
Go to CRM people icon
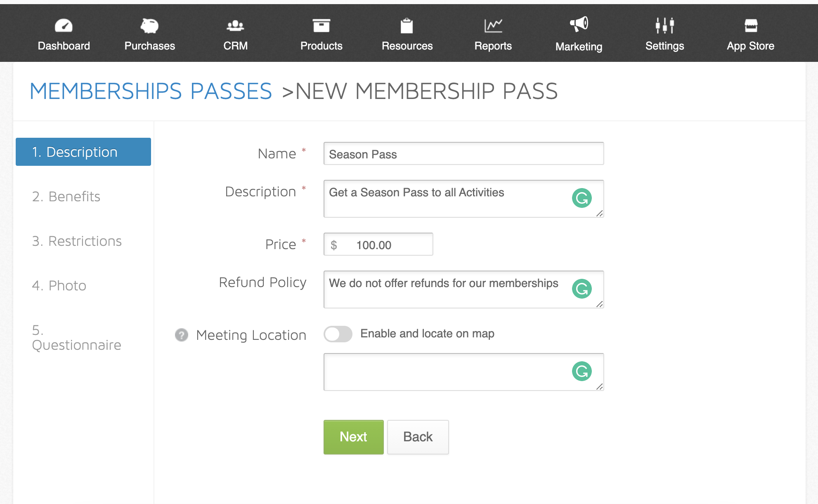tap(235, 26)
